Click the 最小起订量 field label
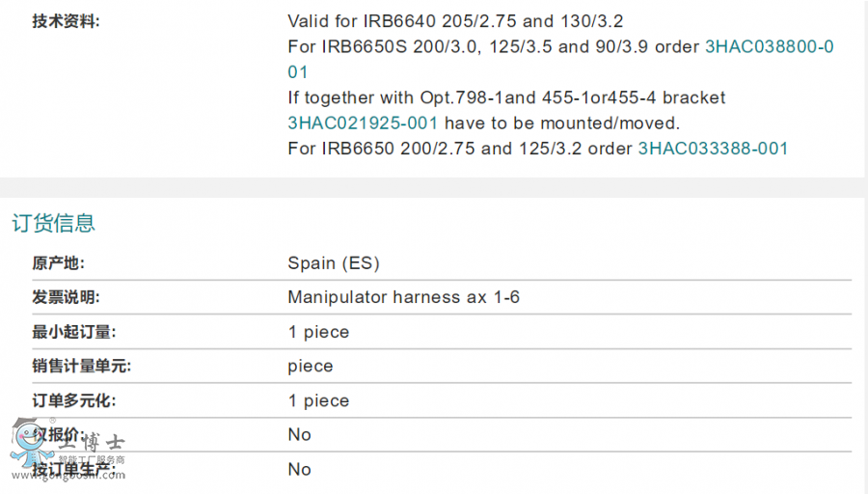Image resolution: width=868 pixels, height=494 pixels. click(x=73, y=332)
